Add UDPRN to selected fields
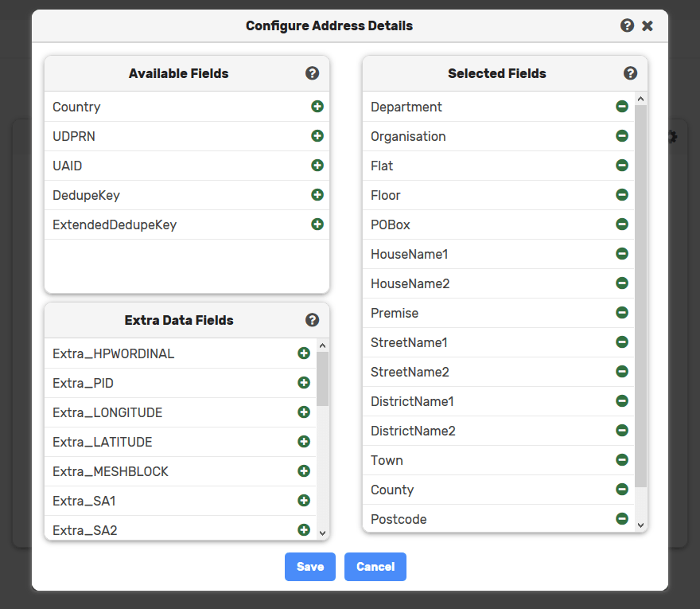The width and height of the screenshot is (700, 609). pos(317,136)
